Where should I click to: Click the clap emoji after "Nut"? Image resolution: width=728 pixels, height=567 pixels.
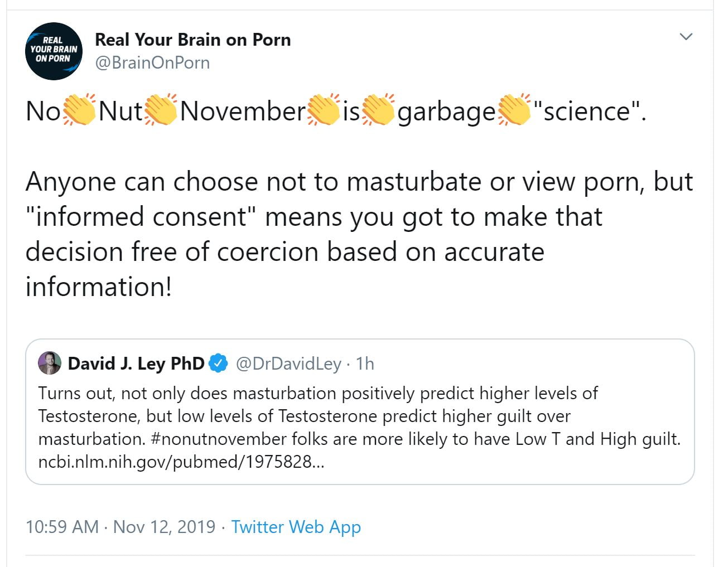pos(161,110)
